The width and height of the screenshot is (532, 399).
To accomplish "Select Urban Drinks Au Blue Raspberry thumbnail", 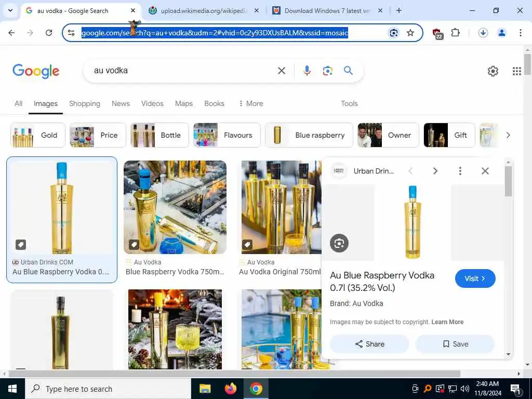I will (x=62, y=207).
